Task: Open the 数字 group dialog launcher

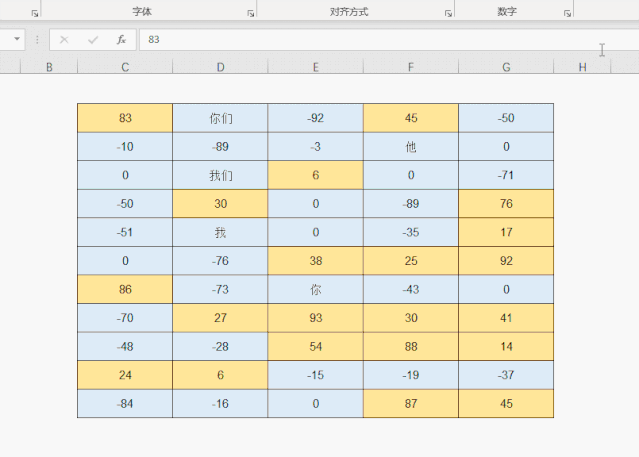Action: [567, 14]
